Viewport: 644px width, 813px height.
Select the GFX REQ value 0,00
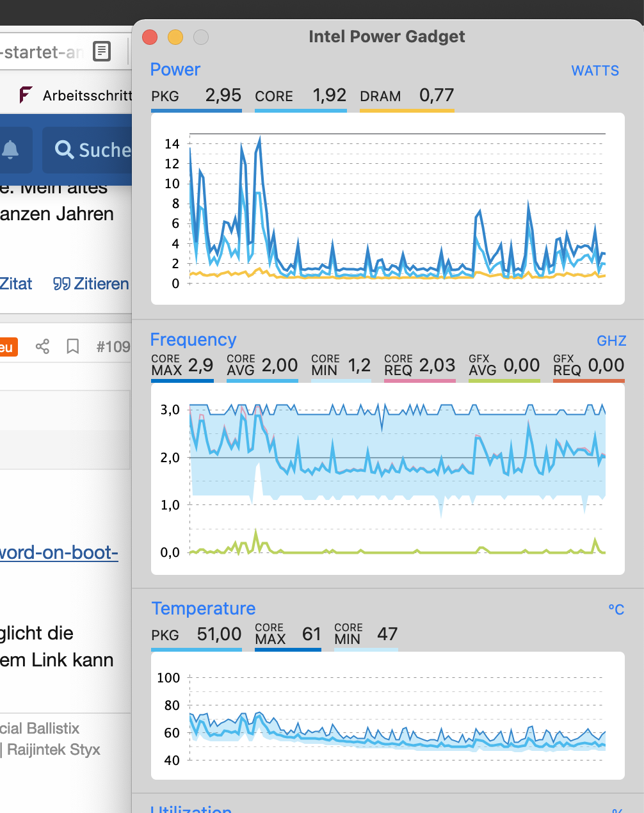(x=606, y=366)
